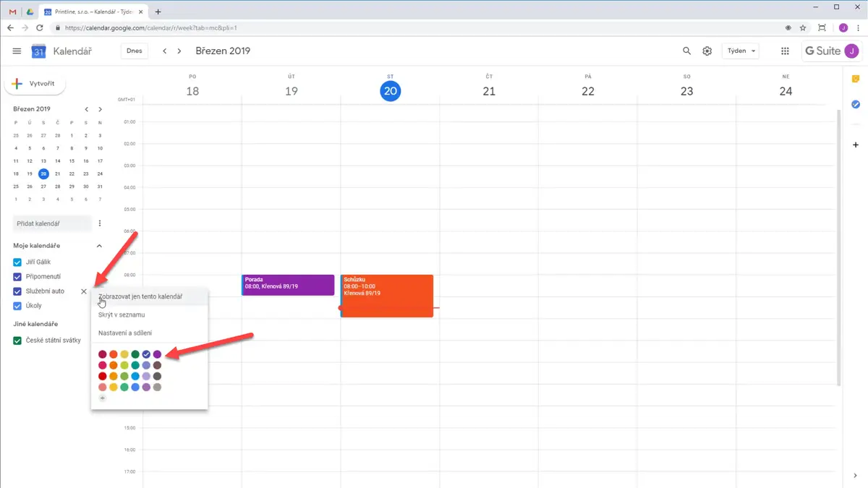Bookmark this page with the star icon
Screen dimensions: 868x488
[x=803, y=28]
